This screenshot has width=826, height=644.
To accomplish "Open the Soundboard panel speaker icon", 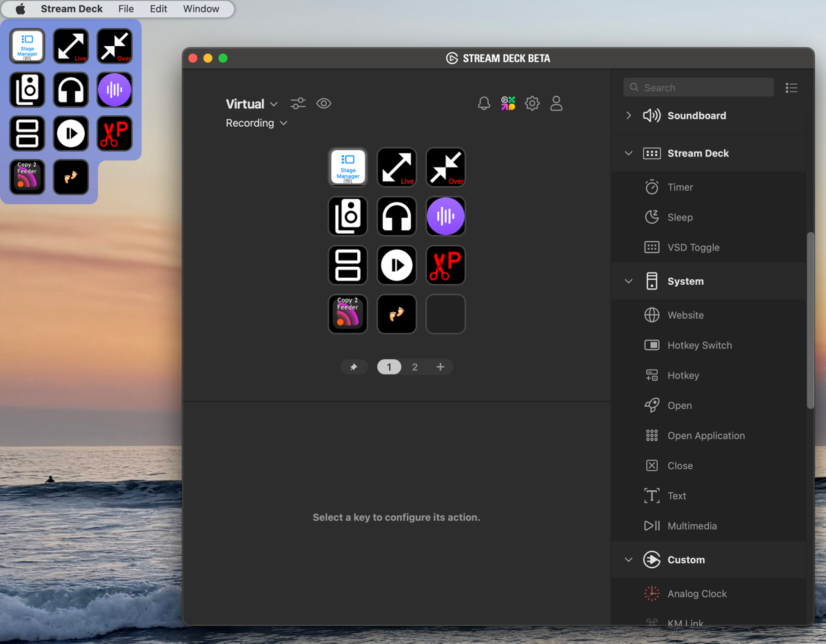I will (651, 115).
